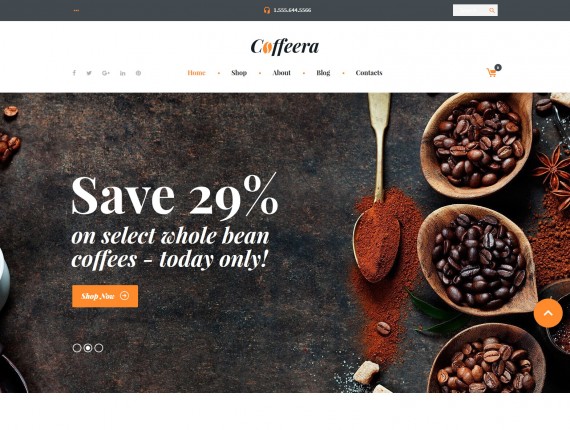Click the Coffeera logo
Viewport: 570px width, 430px height.
pos(285,47)
